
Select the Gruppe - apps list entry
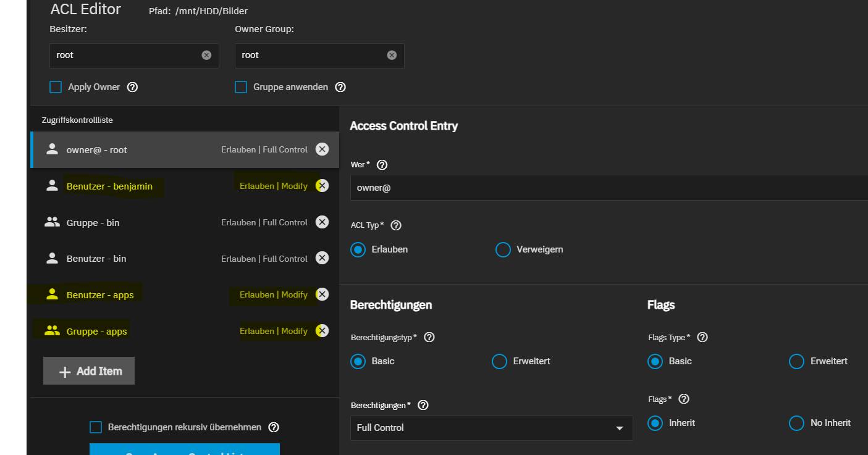click(185, 331)
